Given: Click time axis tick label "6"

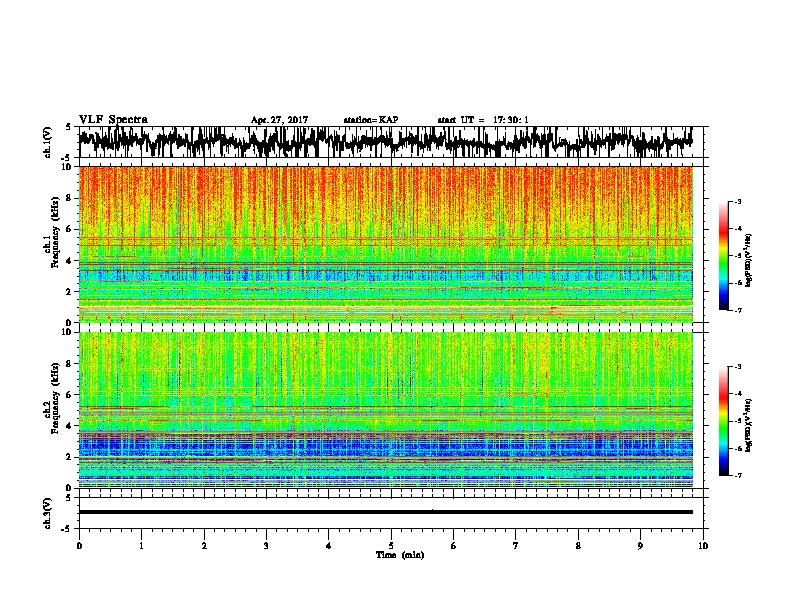Looking at the screenshot, I should pyautogui.click(x=453, y=545).
